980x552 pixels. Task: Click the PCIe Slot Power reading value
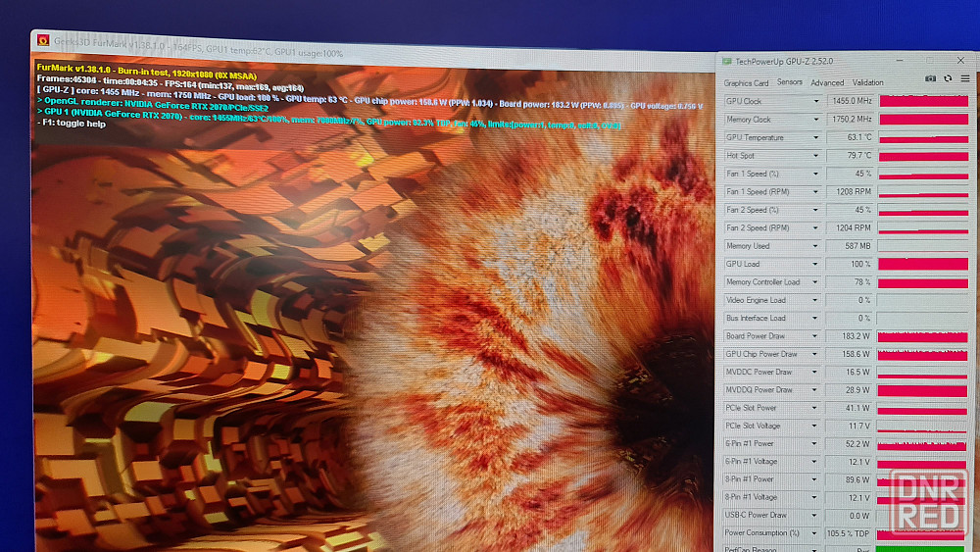click(x=849, y=408)
